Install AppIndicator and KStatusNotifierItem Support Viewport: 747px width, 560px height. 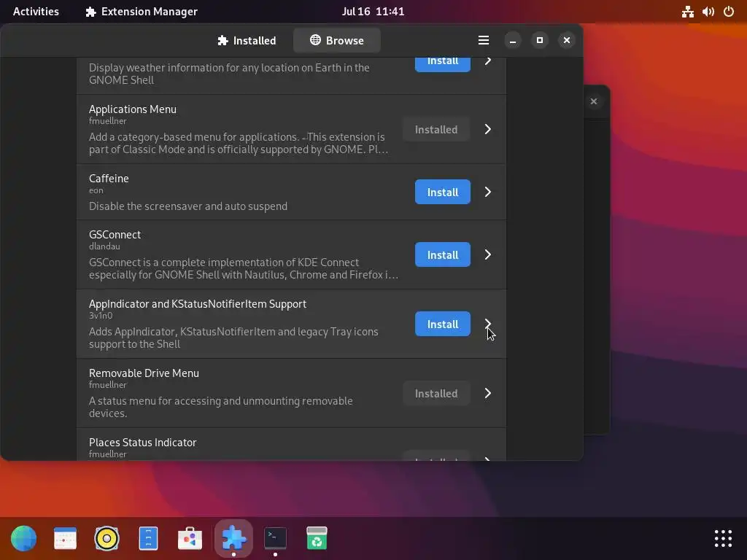click(x=443, y=324)
